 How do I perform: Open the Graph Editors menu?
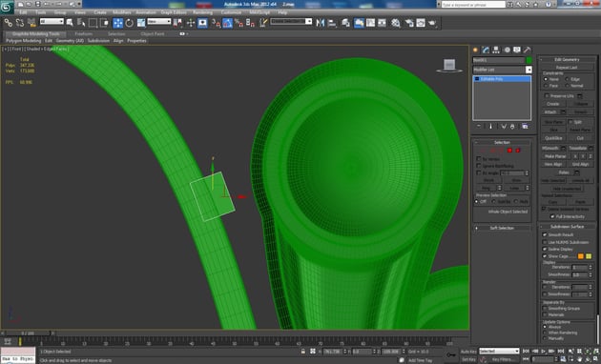(x=174, y=12)
